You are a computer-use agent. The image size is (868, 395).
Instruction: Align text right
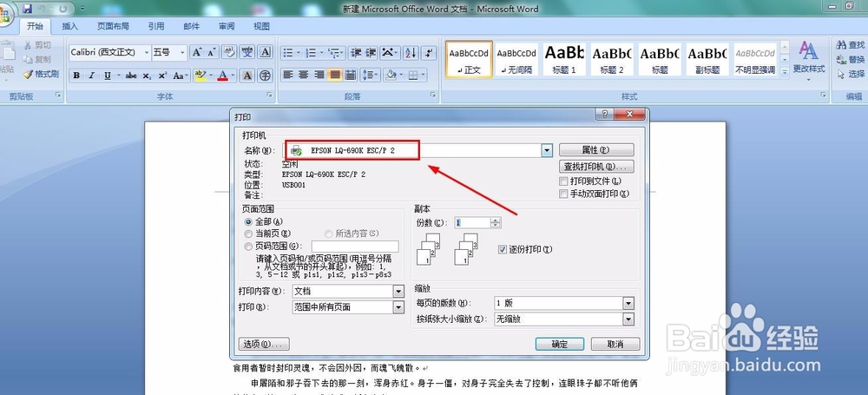click(319, 75)
